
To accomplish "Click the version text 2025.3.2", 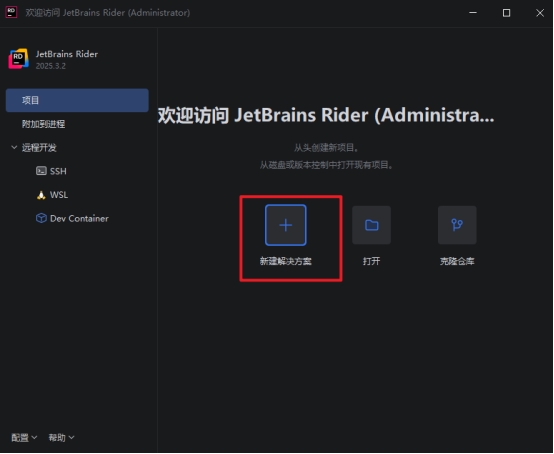I will [51, 66].
